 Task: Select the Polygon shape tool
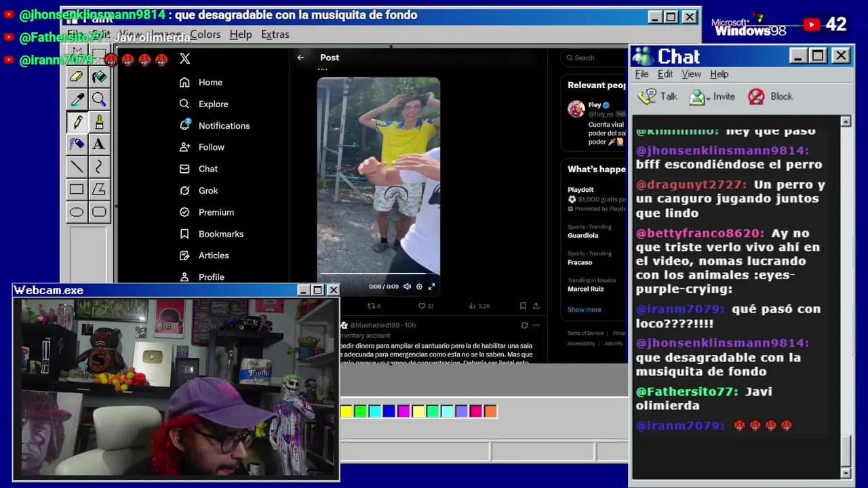(x=99, y=190)
